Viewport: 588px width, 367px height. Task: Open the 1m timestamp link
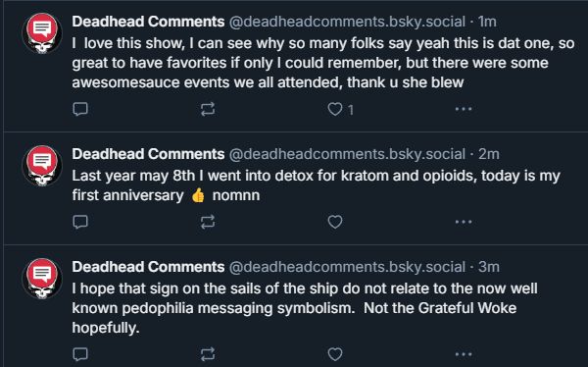(x=487, y=22)
